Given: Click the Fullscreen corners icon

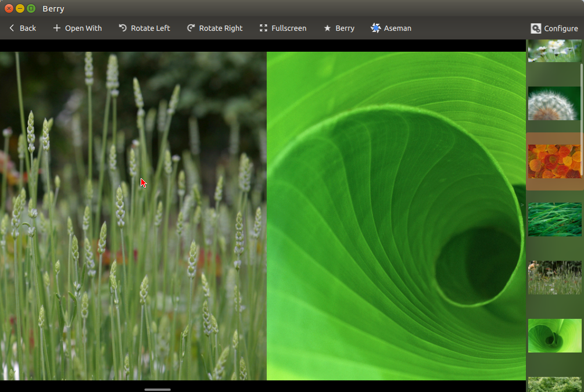Looking at the screenshot, I should tap(263, 28).
